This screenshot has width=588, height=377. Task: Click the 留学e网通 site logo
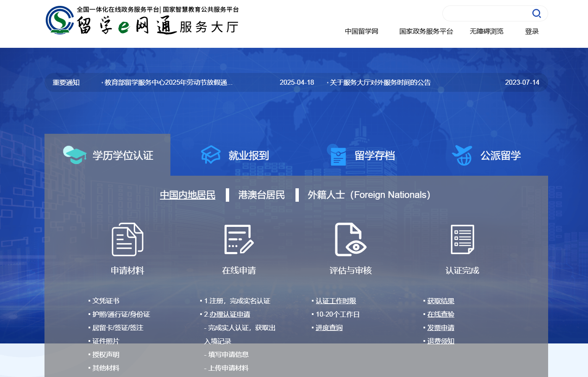143,21
